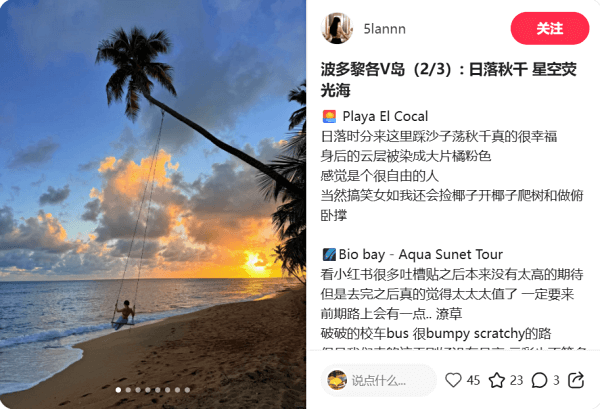Jump to the last photo dot indicator
The image size is (600, 409).
[x=187, y=390]
